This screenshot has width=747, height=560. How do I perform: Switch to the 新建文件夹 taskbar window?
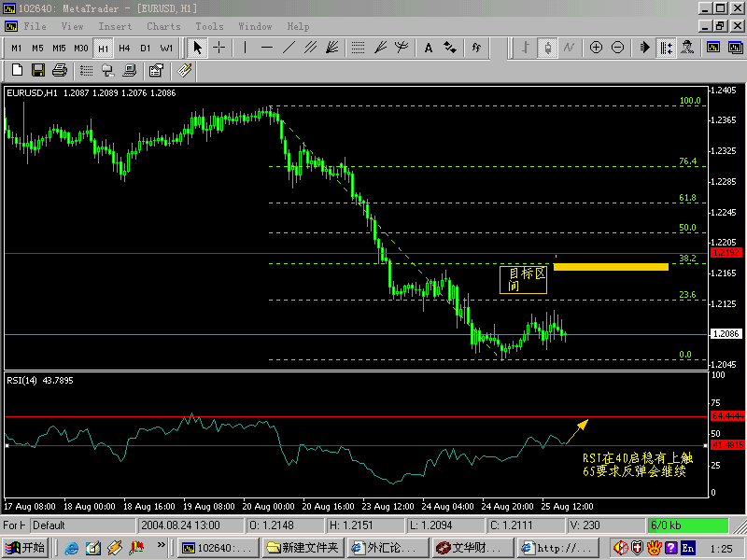tap(303, 548)
